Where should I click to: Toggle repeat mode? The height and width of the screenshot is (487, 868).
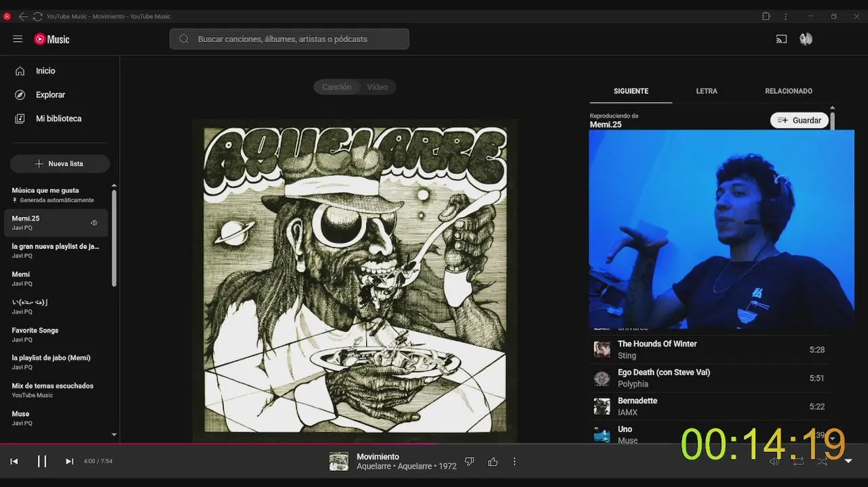pos(798,461)
